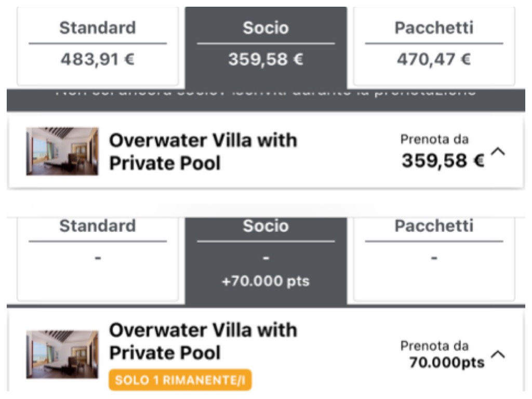This screenshot has height=399, width=532.
Task: Click the 470,47 € Pacchetti price
Action: click(434, 59)
